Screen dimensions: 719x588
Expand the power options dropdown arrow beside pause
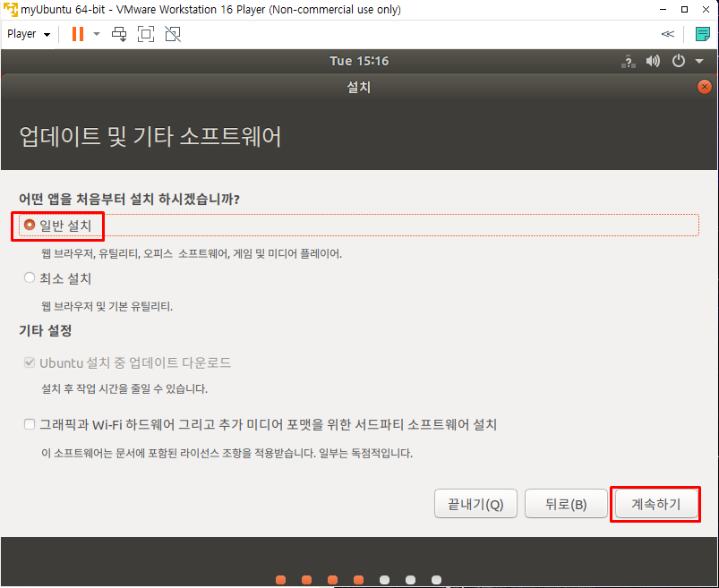[97, 34]
